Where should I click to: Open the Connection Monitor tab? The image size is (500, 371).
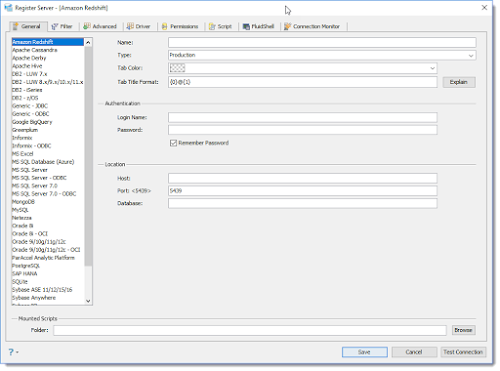pos(313,26)
